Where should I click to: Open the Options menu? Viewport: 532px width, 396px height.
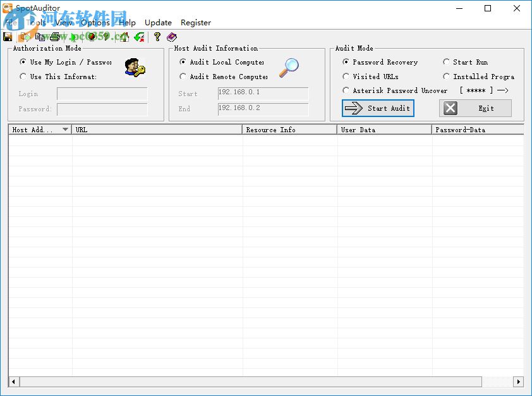coord(95,22)
